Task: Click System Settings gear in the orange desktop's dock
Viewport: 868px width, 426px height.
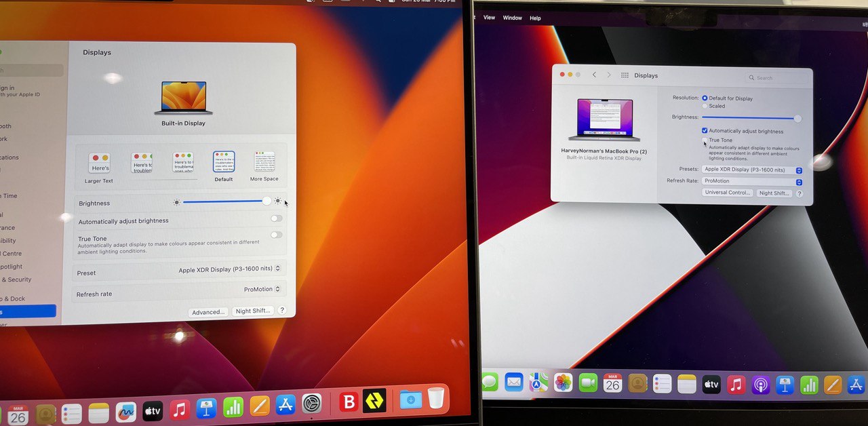Action: click(x=312, y=404)
